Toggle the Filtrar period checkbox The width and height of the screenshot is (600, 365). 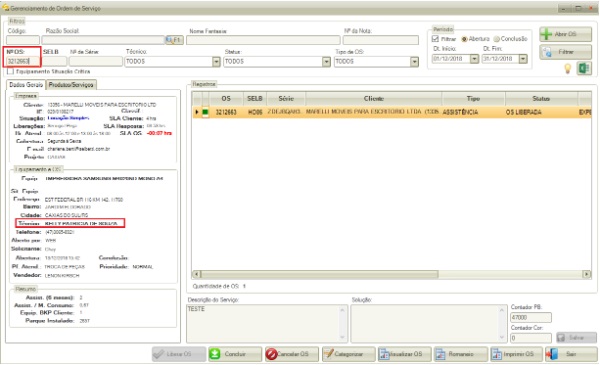(435, 39)
